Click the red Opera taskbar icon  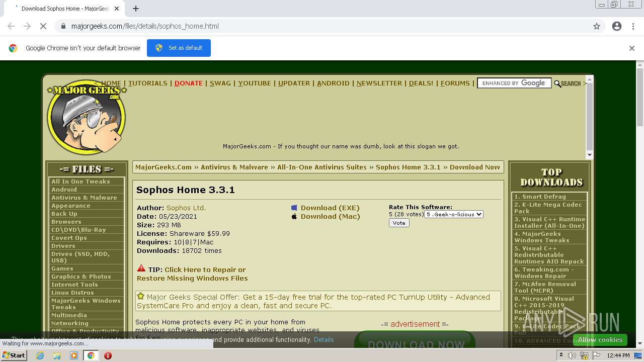(x=108, y=355)
